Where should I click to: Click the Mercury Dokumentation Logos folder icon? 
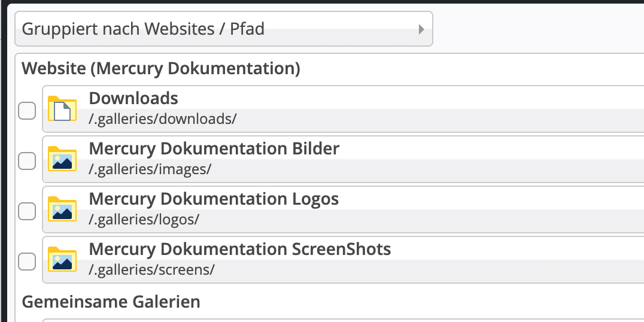coord(62,209)
